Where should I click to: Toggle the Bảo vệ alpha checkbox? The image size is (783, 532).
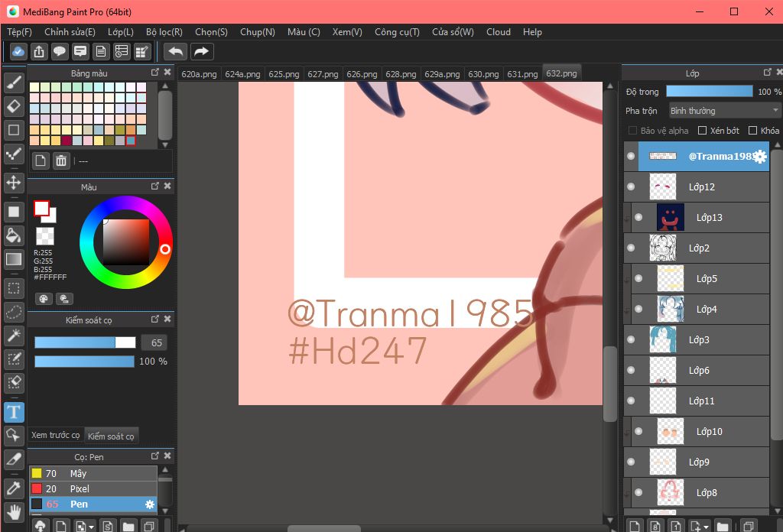point(632,130)
